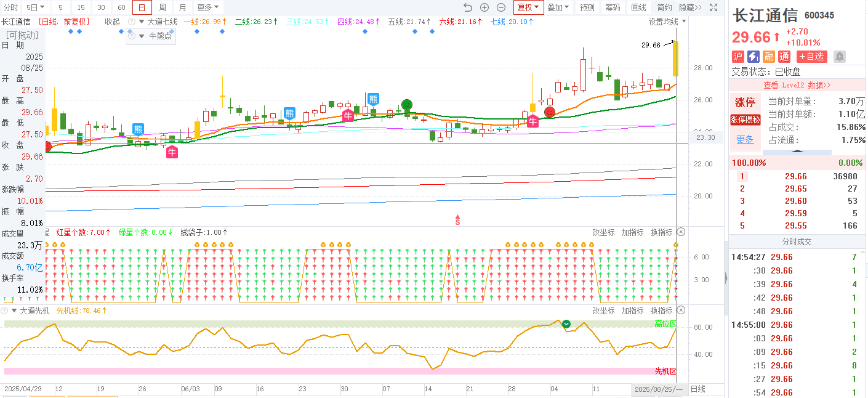This screenshot has height=398, width=868.
Task: Click the 牛熊点 indicator label box
Action: [151, 36]
